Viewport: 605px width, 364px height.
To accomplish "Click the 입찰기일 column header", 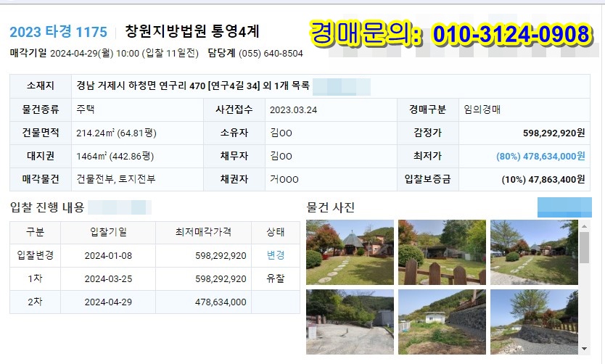I will [x=108, y=232].
